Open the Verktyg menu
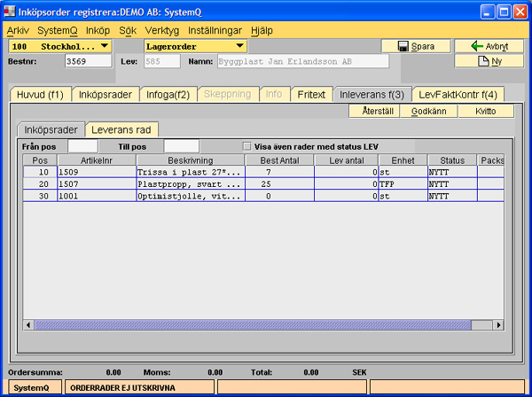Viewport: 532px width, 397px height. click(162, 30)
